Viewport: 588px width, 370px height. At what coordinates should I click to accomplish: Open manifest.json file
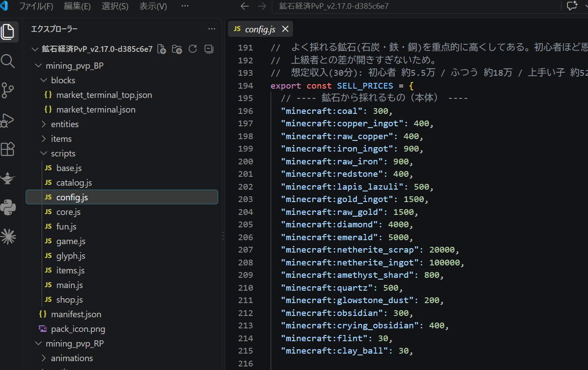click(x=76, y=314)
